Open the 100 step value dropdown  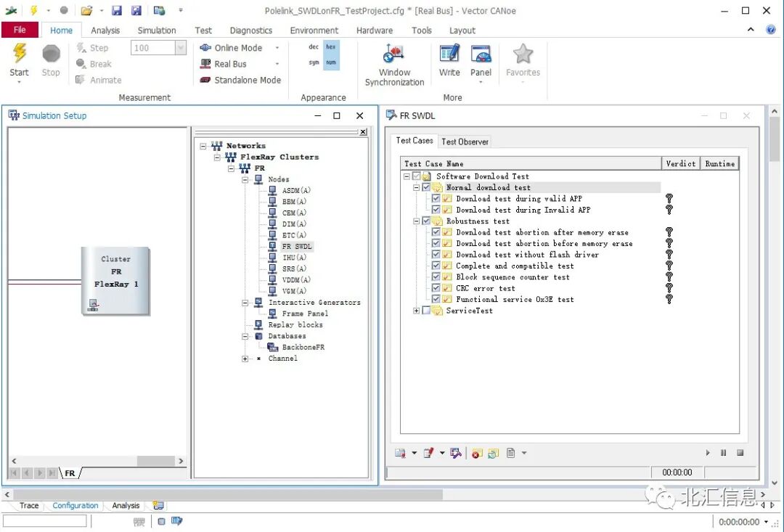coord(181,48)
